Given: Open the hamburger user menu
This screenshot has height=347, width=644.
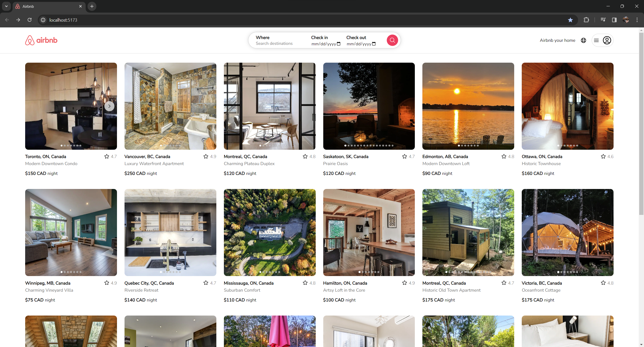Looking at the screenshot, I should 596,40.
